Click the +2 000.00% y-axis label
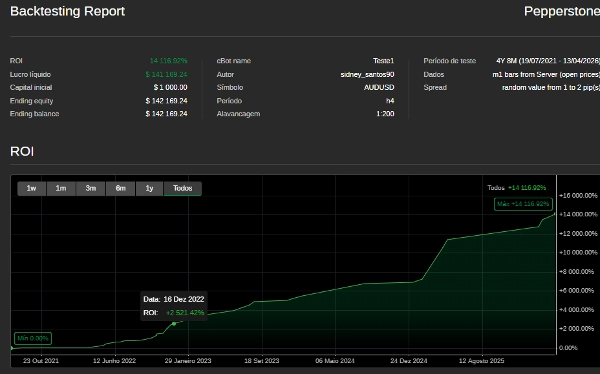This screenshot has width=600, height=374. 577,328
